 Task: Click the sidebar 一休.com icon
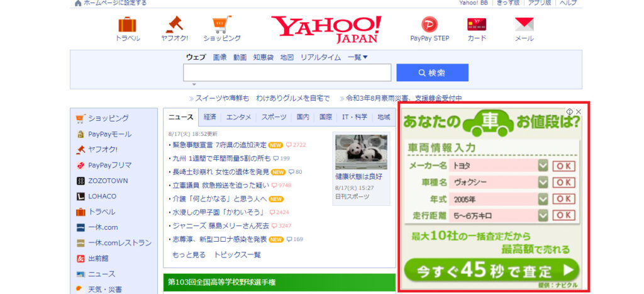[80, 227]
